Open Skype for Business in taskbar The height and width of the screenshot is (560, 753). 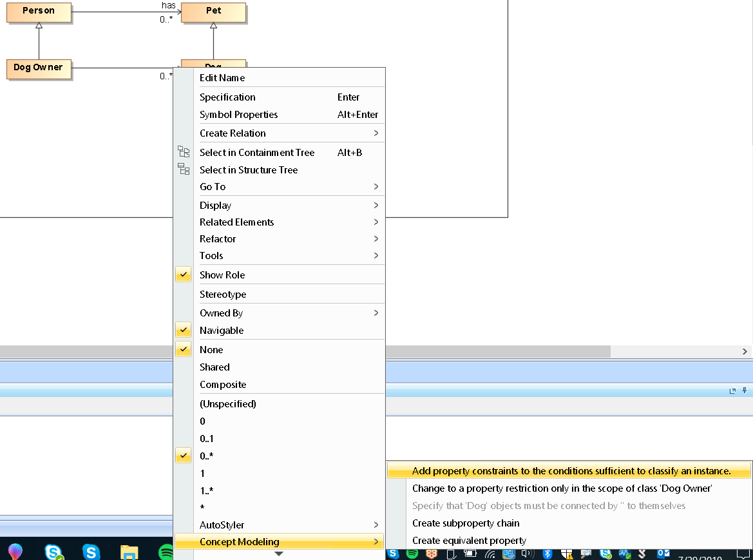coord(54,552)
